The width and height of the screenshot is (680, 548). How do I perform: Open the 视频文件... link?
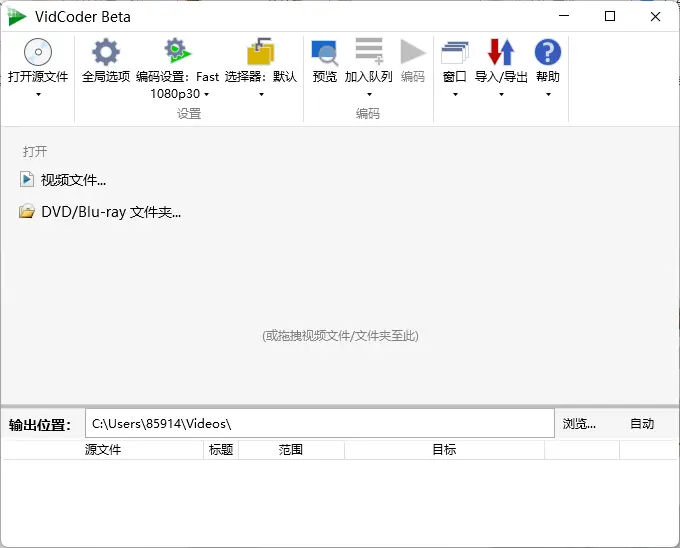pyautogui.click(x=73, y=179)
